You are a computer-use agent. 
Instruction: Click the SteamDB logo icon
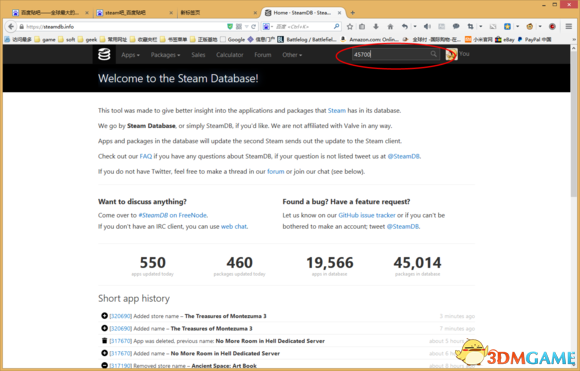point(104,54)
